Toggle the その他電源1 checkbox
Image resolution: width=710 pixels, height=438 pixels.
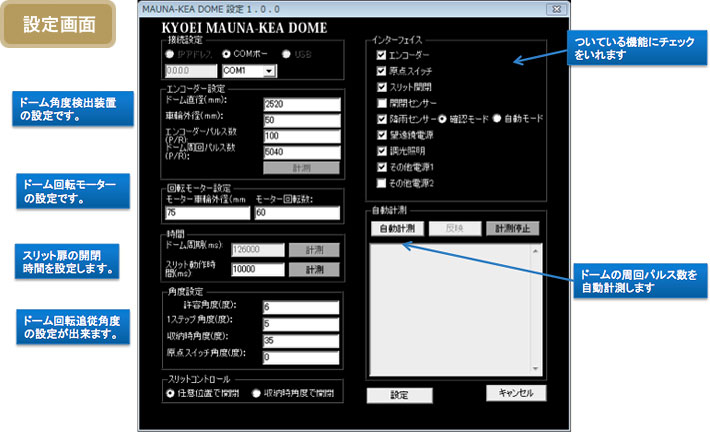coord(382,167)
